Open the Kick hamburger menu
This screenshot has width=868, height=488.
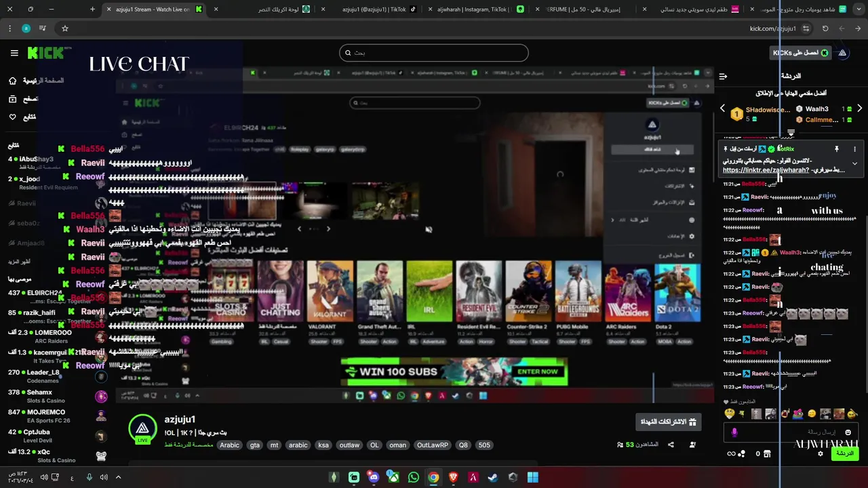14,53
